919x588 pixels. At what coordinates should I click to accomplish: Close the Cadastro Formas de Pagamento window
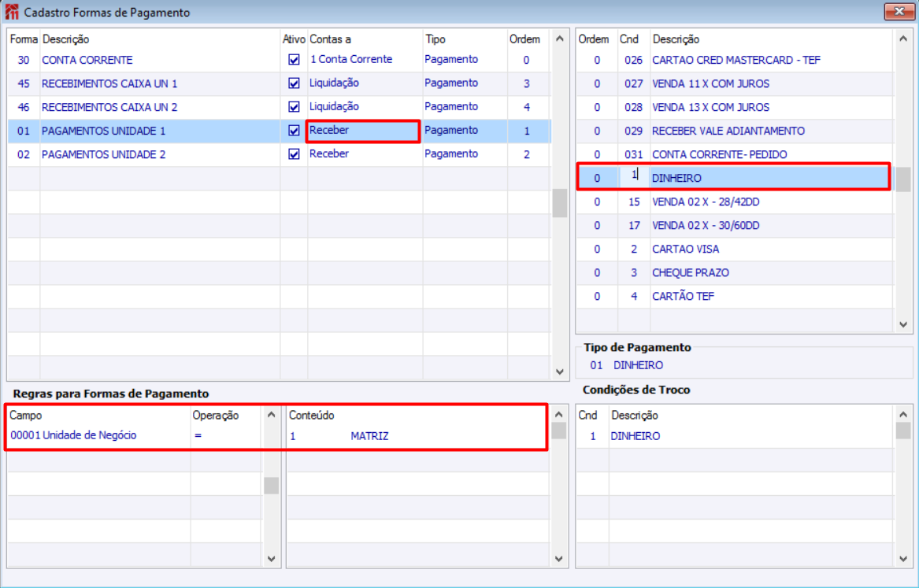[899, 11]
